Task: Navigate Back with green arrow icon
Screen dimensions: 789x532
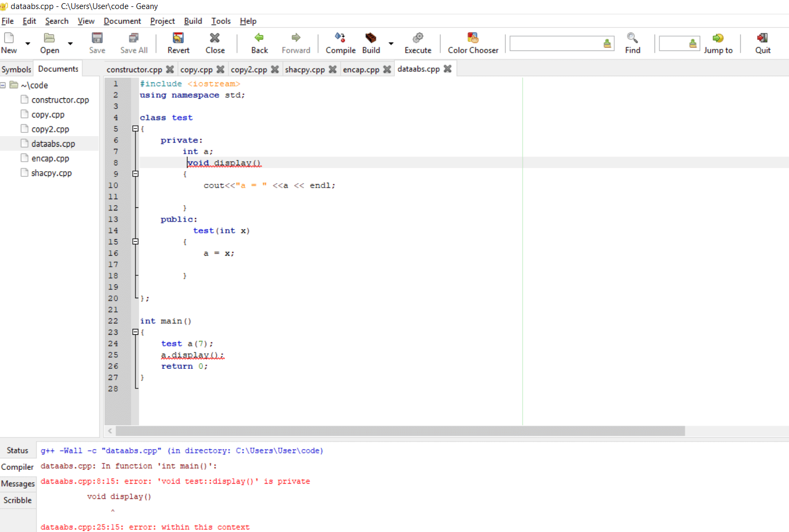Action: click(259, 38)
